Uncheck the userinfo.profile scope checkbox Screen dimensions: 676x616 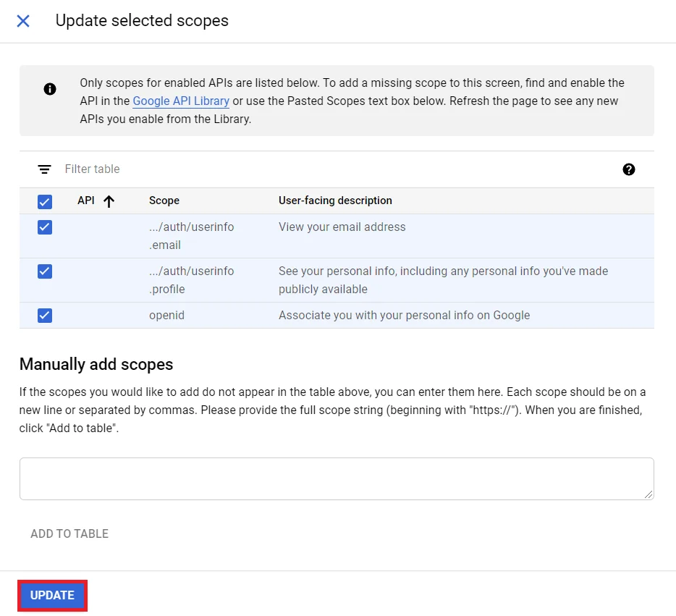click(x=44, y=271)
